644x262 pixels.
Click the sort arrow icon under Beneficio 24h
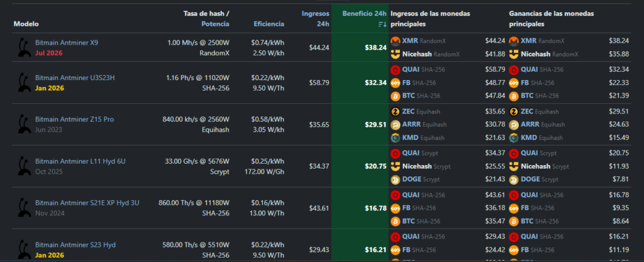pos(382,25)
